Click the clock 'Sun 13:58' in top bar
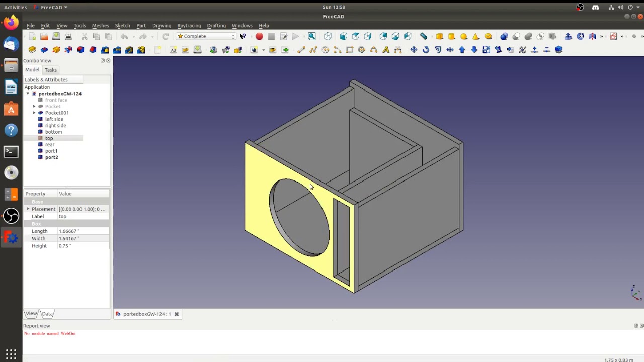644x362 pixels. click(x=334, y=7)
